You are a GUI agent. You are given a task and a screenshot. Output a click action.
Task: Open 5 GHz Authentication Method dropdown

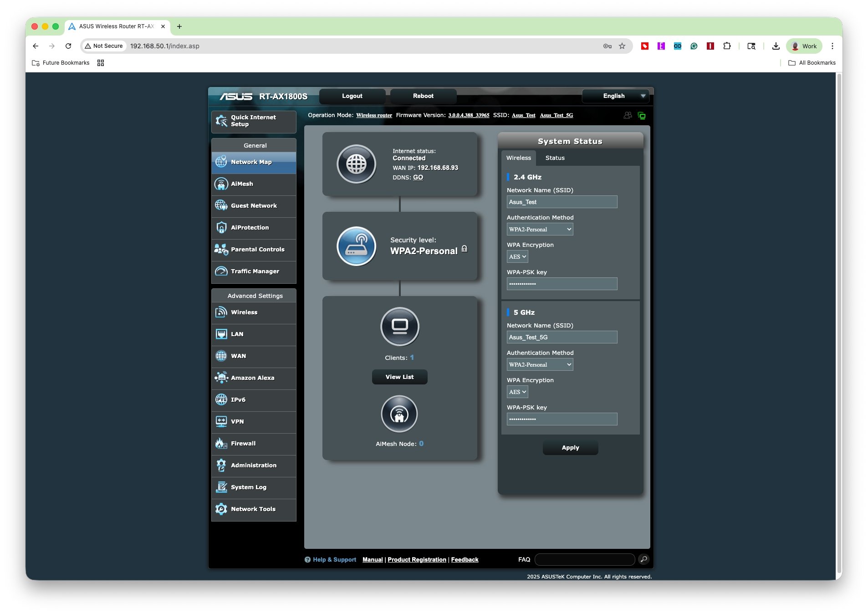coord(540,365)
